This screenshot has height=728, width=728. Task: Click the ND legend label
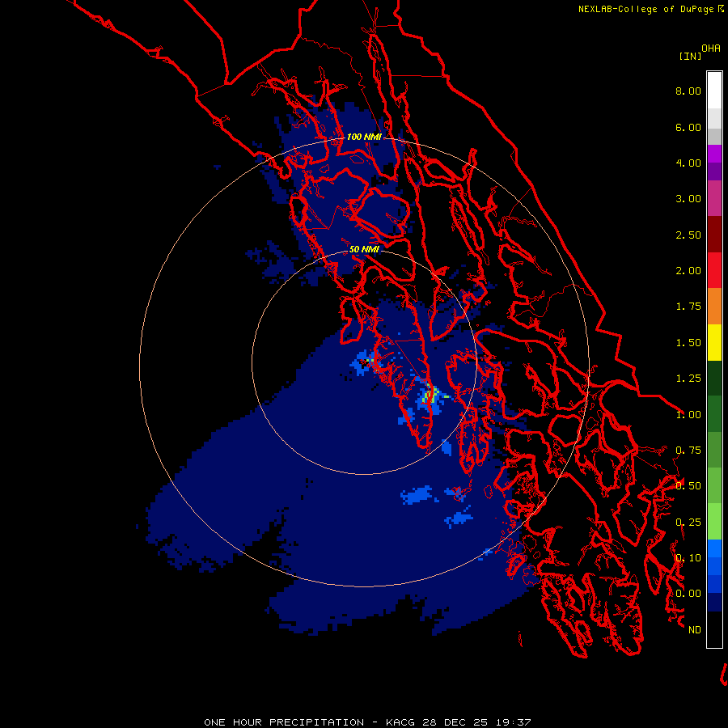click(695, 630)
